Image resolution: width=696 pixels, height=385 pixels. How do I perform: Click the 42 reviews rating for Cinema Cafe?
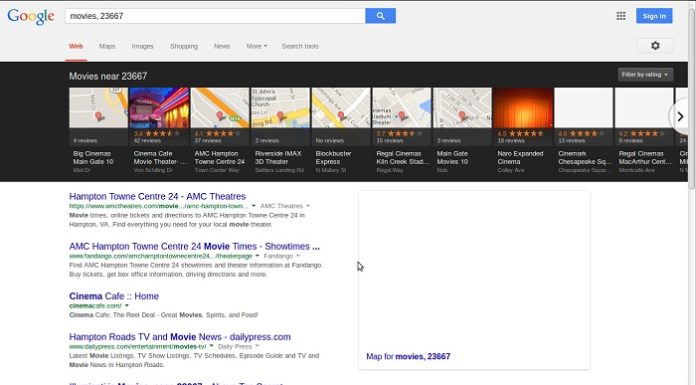[x=157, y=137]
